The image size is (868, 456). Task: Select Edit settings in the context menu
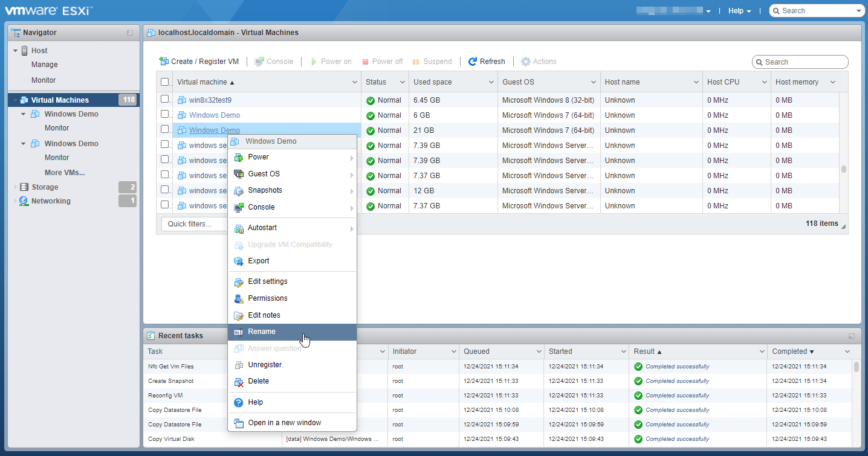tap(268, 281)
